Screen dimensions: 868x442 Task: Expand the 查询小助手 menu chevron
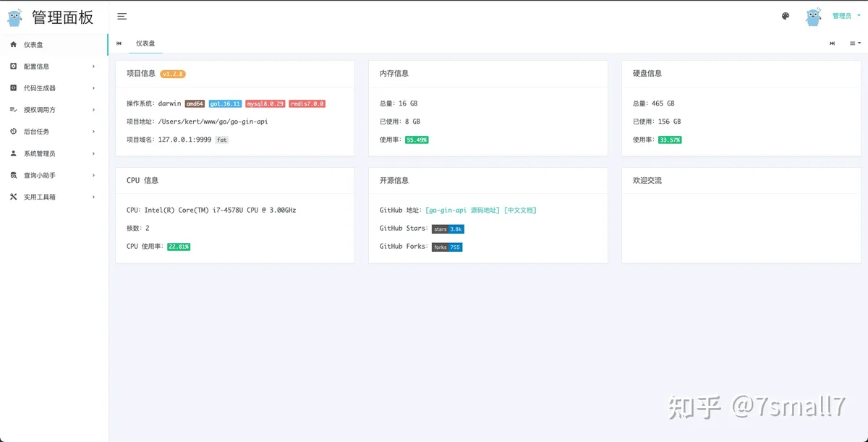94,175
